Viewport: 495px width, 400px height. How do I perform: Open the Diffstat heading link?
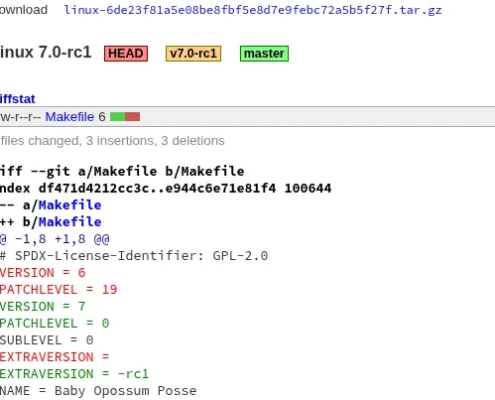17,99
